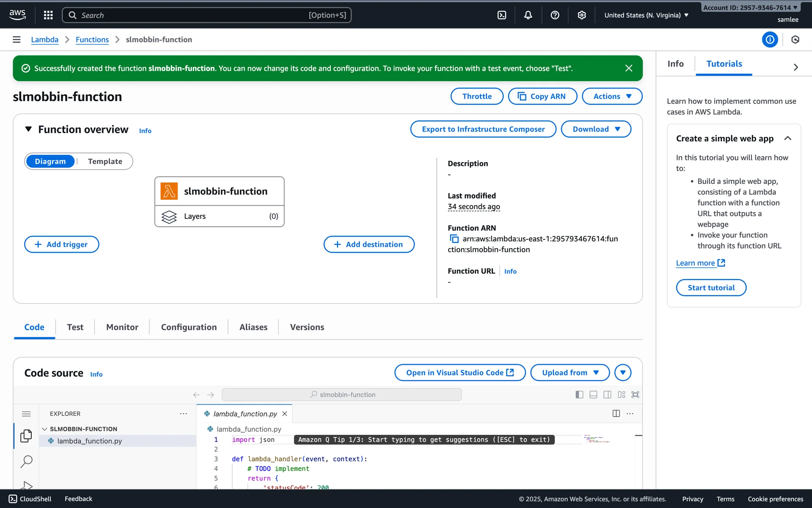Open the help question mark icon

pyautogui.click(x=555, y=15)
